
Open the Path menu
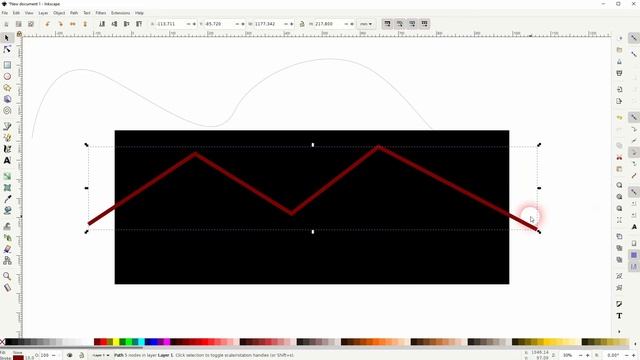[74, 13]
